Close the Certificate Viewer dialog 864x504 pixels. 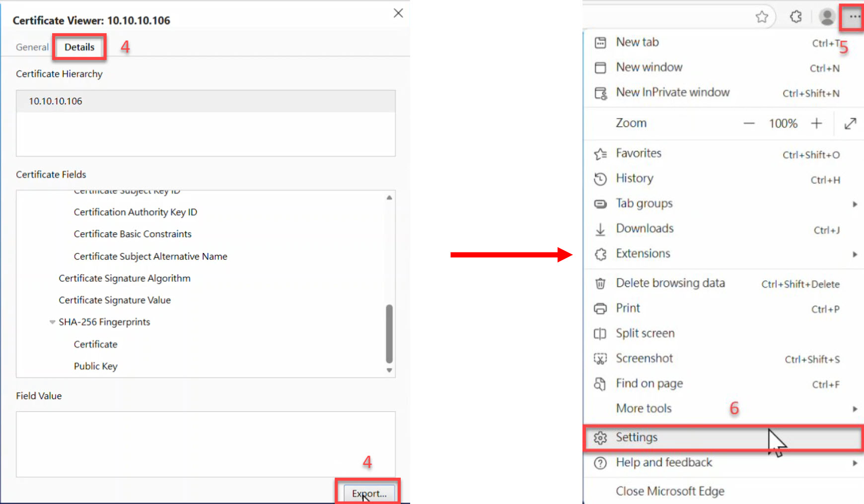(398, 13)
